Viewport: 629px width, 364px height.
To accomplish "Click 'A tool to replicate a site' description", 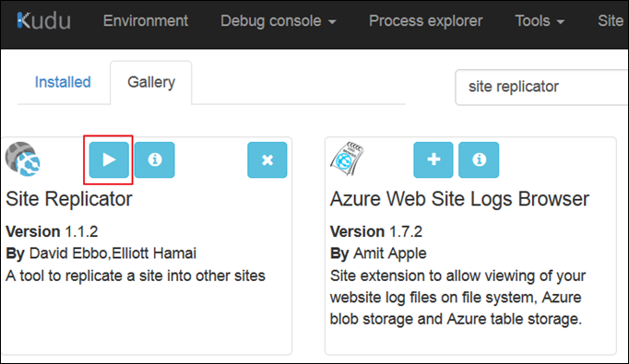I will pyautogui.click(x=136, y=276).
